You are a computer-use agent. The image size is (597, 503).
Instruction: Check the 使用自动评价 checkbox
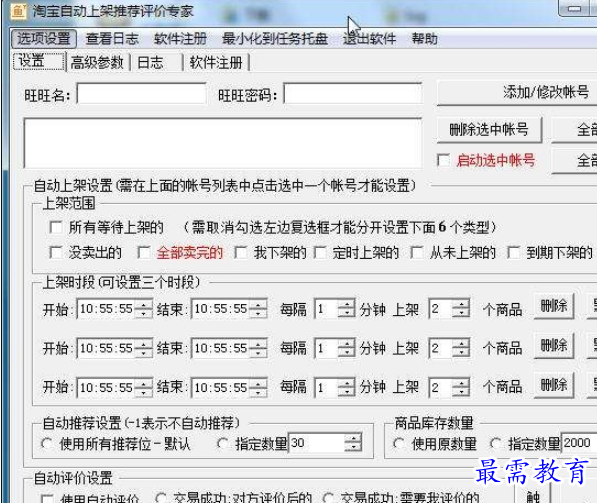pos(47,498)
